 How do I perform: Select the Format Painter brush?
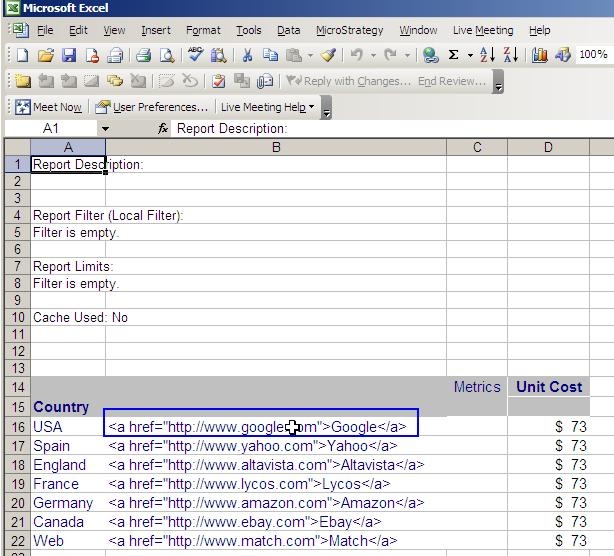click(x=328, y=56)
